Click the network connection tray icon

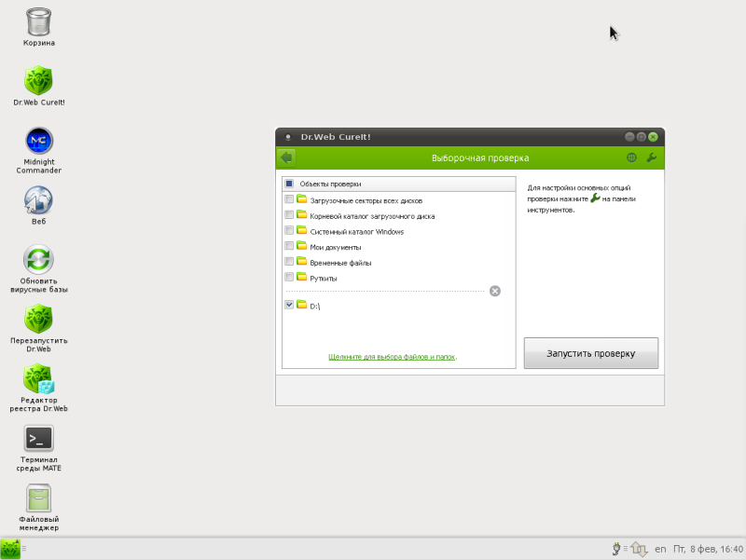(639, 550)
